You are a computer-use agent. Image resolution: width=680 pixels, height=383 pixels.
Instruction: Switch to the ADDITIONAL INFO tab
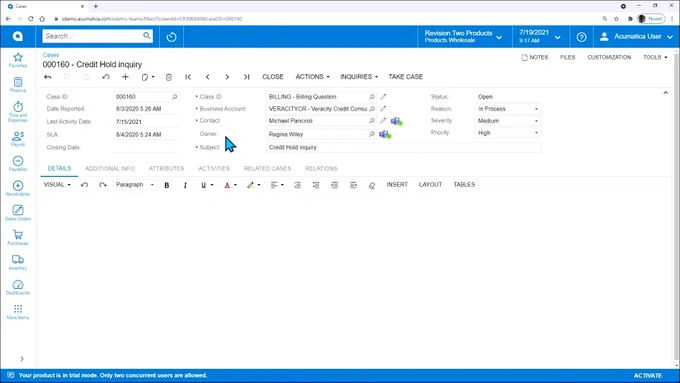tap(110, 169)
